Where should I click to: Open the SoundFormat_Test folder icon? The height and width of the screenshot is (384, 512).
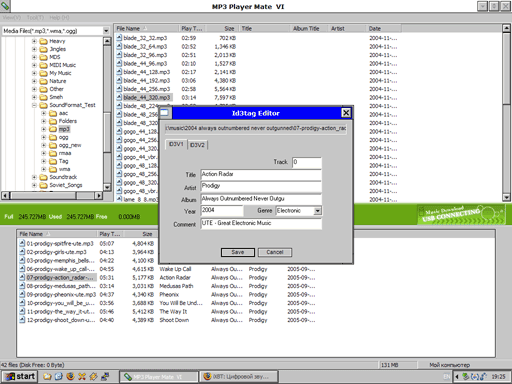coord(43,105)
